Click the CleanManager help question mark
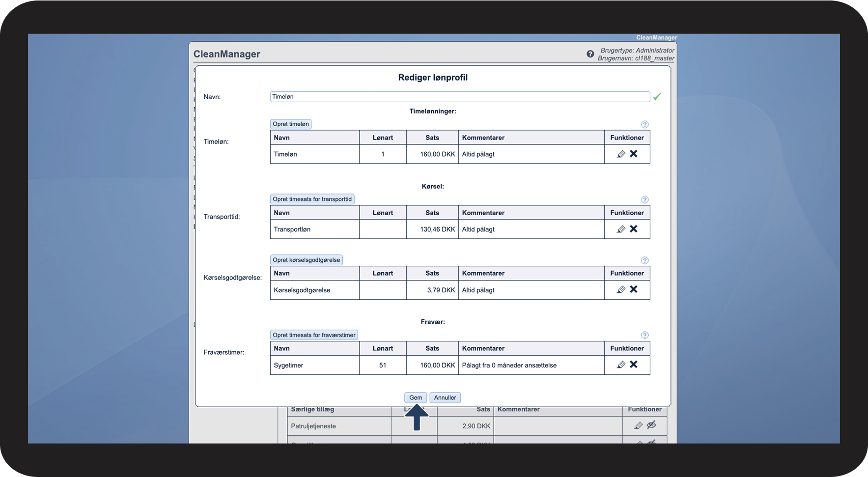 pyautogui.click(x=590, y=54)
